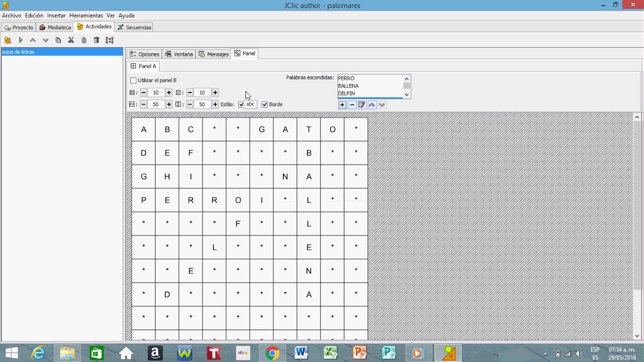Viewport: 644px width, 362px height.
Task: Open the Herramientas menu
Action: pos(86,16)
